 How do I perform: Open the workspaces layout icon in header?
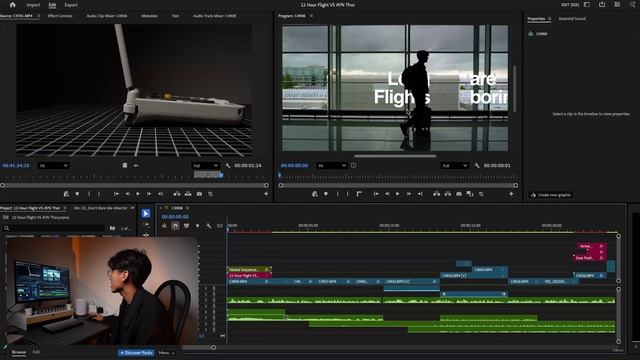tap(587, 4)
